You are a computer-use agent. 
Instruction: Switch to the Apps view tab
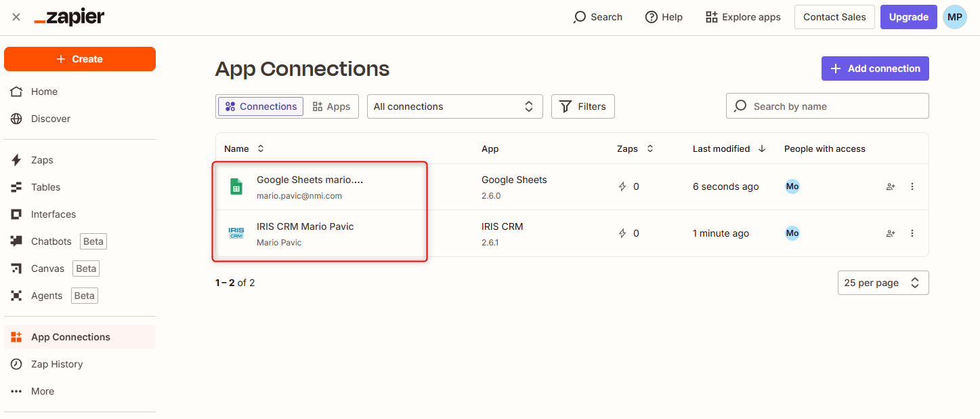click(331, 106)
